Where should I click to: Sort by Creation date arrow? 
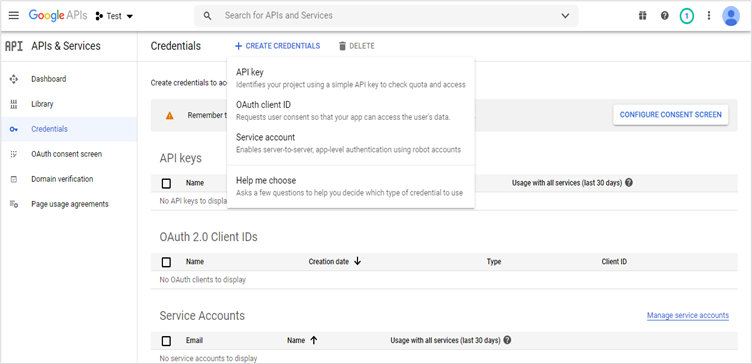point(357,261)
